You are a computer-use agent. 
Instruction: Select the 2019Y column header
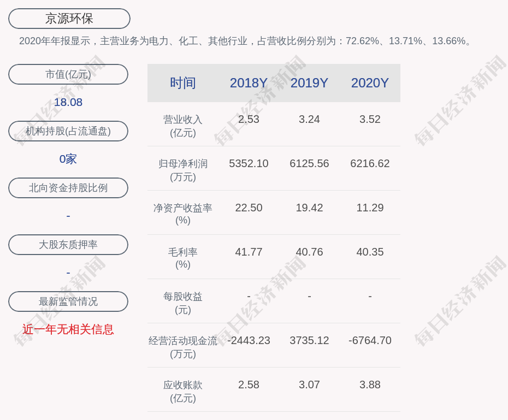click(309, 83)
